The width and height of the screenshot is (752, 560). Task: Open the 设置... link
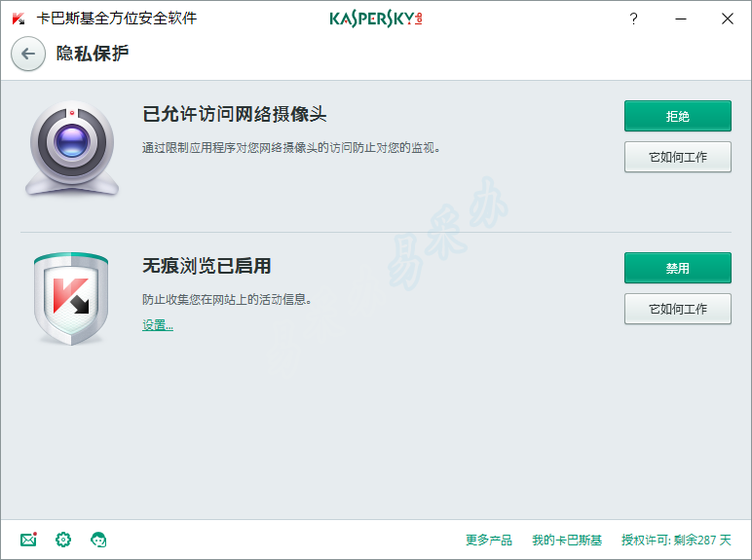(x=158, y=325)
